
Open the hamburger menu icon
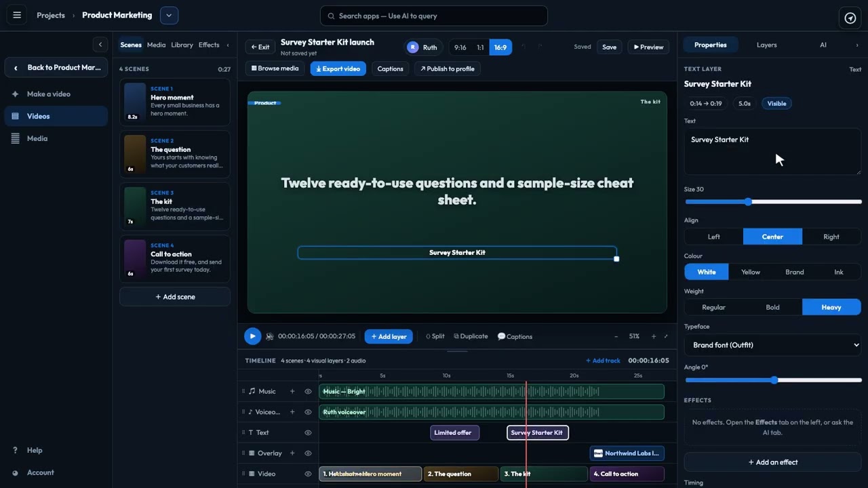coord(17,15)
